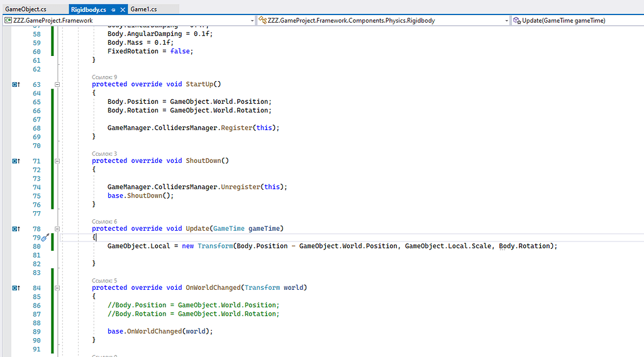Screen dimensions: 644x357
Task: Pin the Rigidbody.cs tab
Action: coord(113,9)
